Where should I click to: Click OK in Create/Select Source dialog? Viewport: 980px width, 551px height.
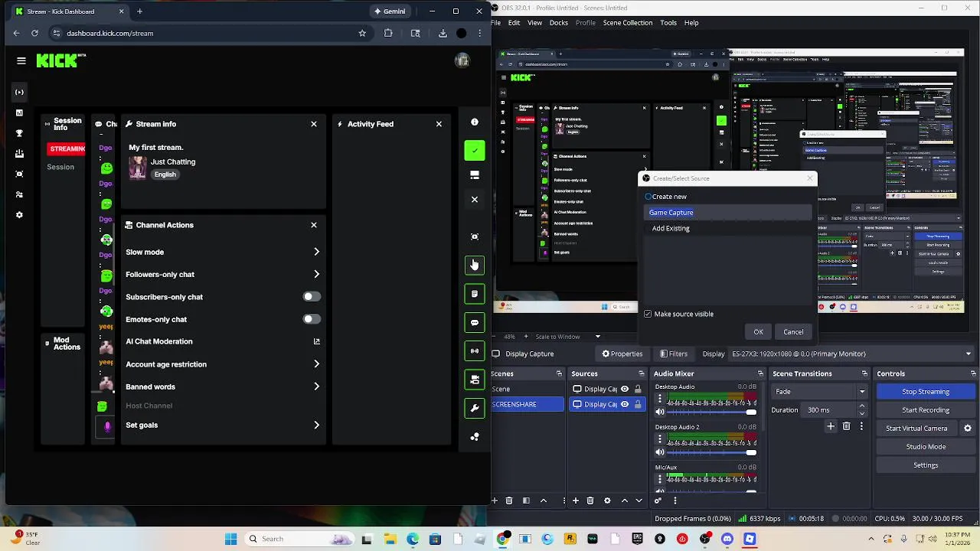click(758, 332)
